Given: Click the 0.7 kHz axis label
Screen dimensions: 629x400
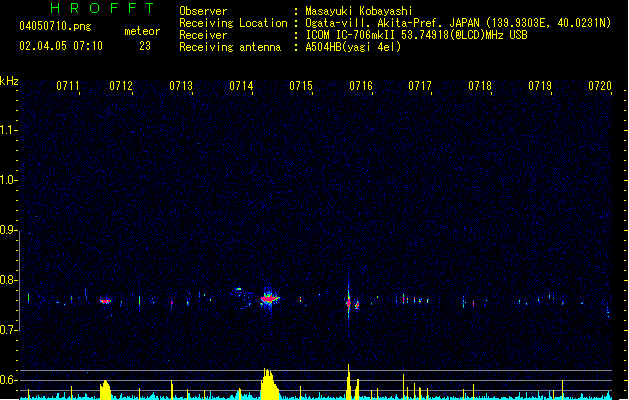Looking at the screenshot, I should tap(7, 330).
